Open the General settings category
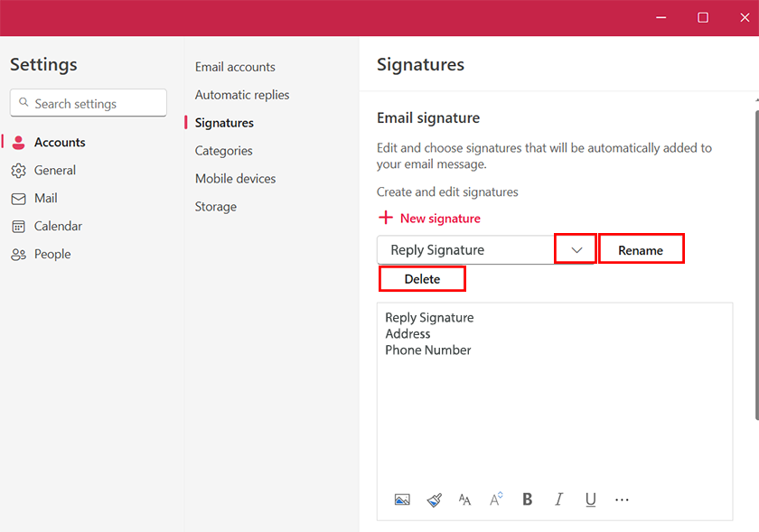This screenshot has width=759, height=532. tap(54, 171)
